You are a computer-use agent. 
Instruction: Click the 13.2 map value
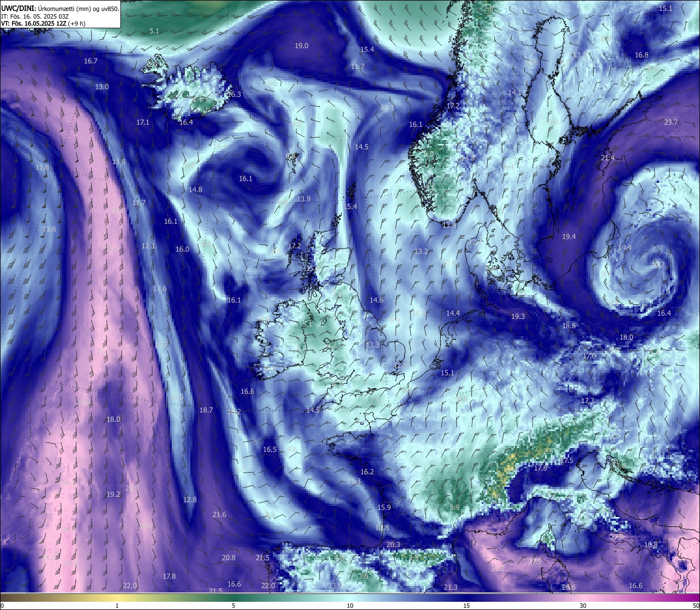421,252
